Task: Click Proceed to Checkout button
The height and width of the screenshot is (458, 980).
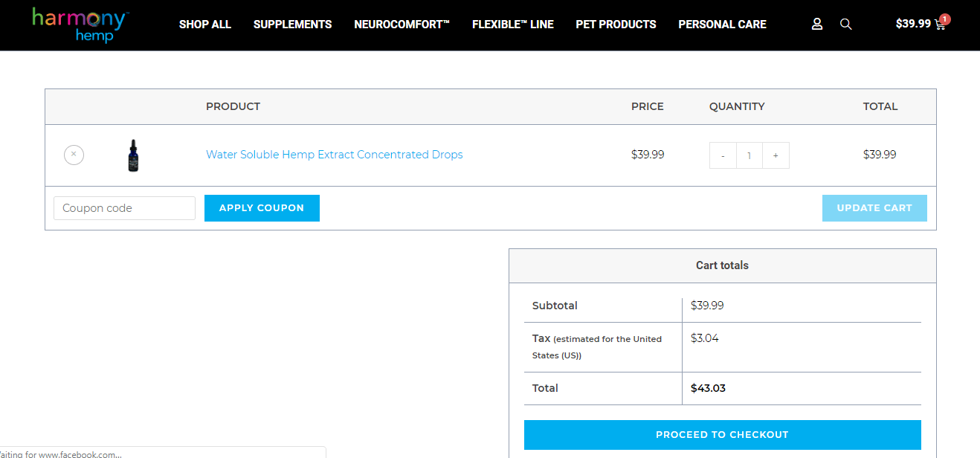Action: click(x=722, y=435)
